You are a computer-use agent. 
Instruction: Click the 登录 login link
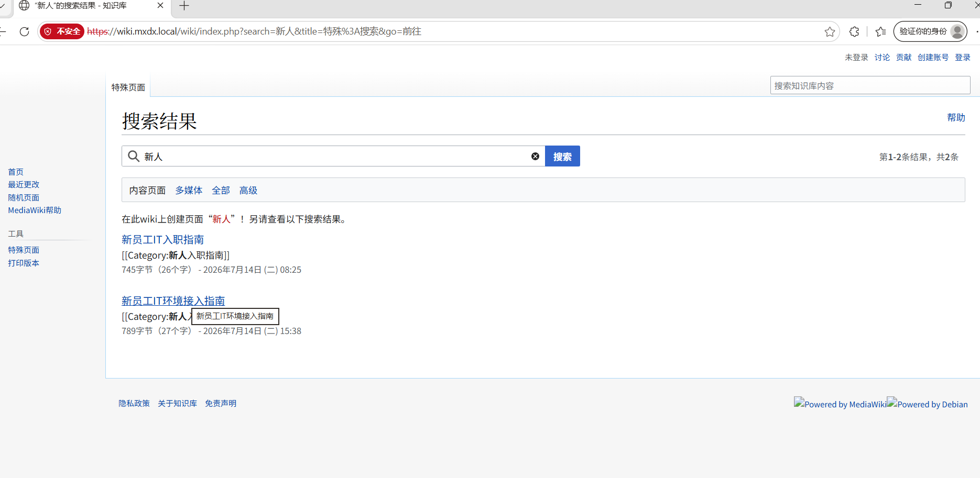[963, 58]
